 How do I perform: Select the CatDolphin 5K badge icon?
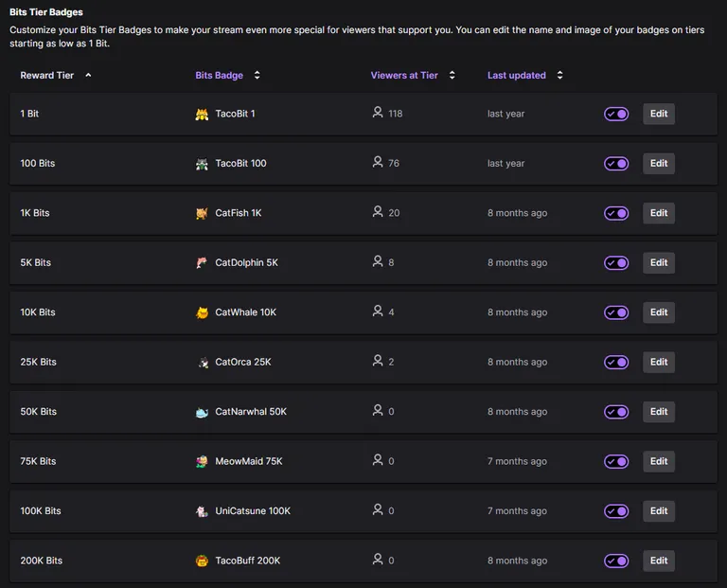202,263
